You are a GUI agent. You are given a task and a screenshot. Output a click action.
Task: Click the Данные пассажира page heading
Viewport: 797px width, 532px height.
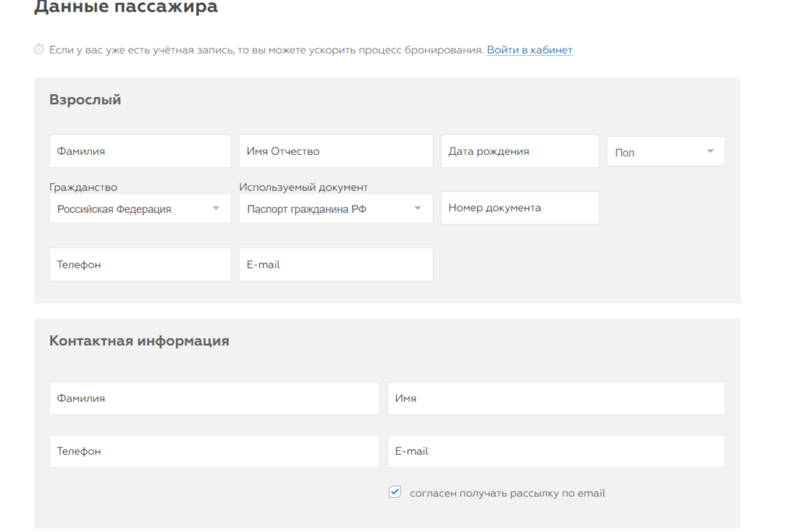click(x=126, y=8)
